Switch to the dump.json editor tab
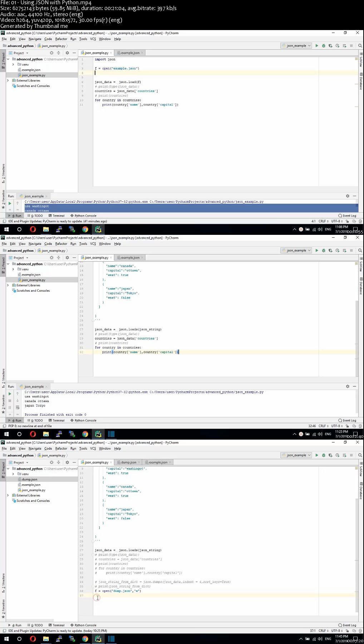The height and width of the screenshot is (644, 364). click(x=128, y=462)
